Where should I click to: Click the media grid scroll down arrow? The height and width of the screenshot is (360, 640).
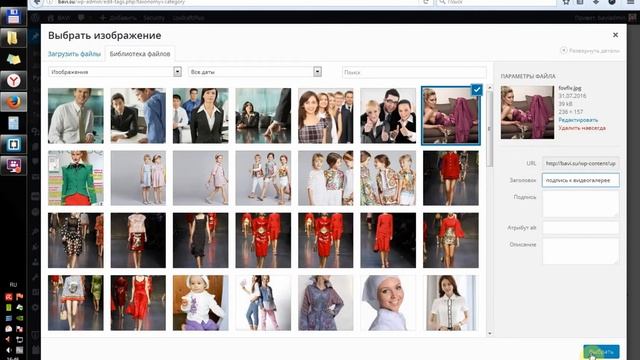coord(490,333)
